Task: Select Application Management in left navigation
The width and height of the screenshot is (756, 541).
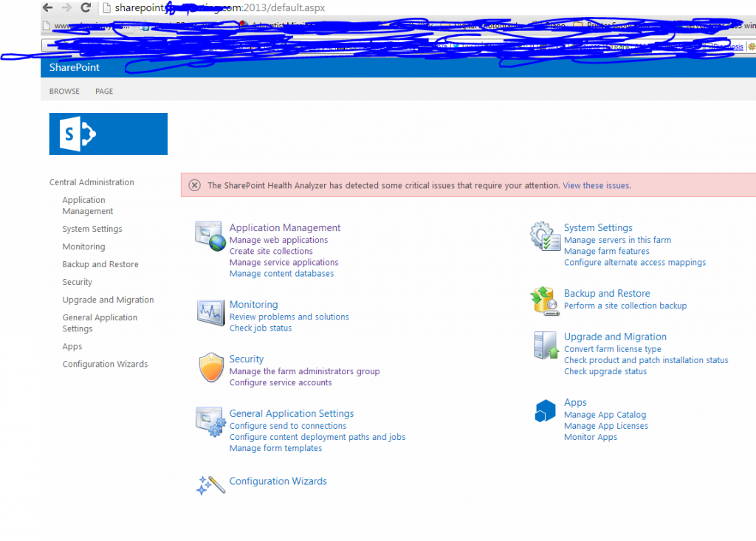Action: point(88,205)
